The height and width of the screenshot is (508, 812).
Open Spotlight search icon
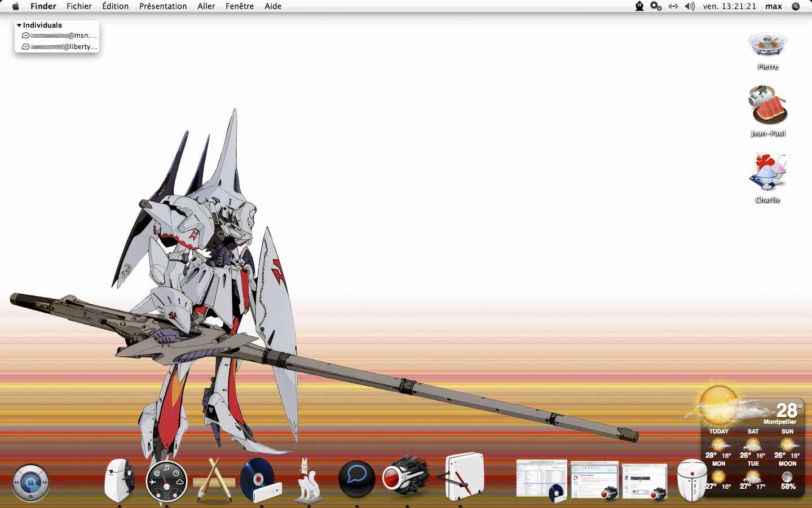click(x=796, y=6)
